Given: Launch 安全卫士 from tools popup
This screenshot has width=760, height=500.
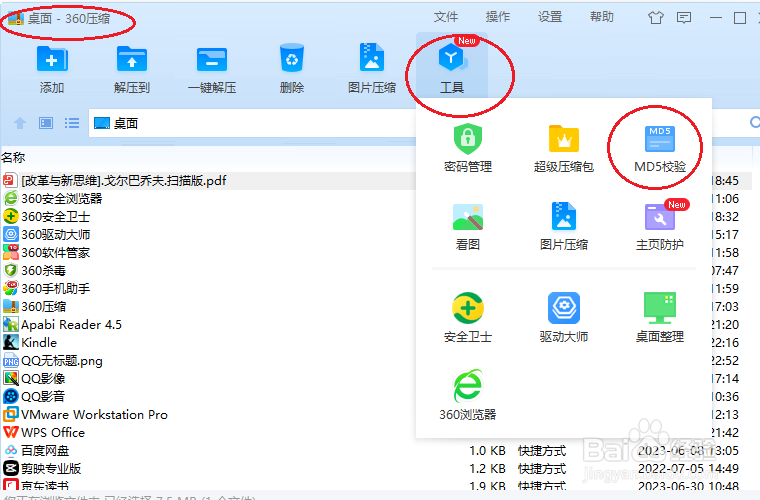Looking at the screenshot, I should [x=468, y=317].
